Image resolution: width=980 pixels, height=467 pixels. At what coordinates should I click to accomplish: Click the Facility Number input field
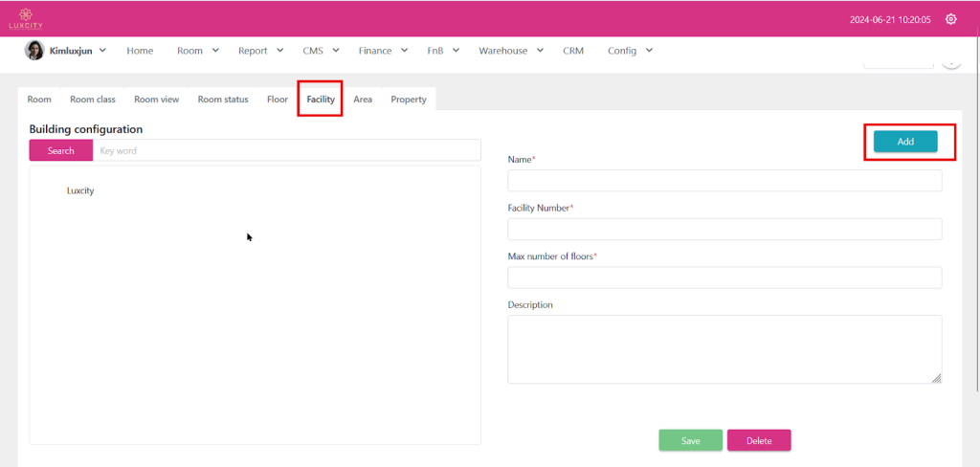[x=724, y=229]
